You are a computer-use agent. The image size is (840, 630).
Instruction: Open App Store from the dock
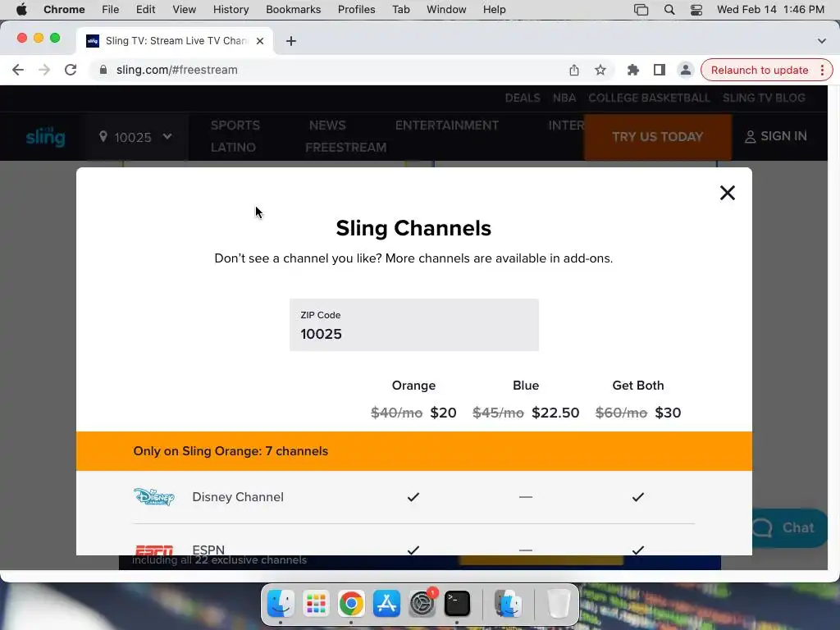[386, 604]
